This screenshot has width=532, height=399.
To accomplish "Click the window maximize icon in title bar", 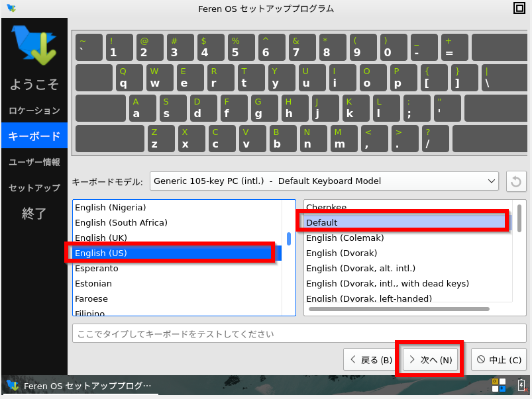I will coord(519,8).
